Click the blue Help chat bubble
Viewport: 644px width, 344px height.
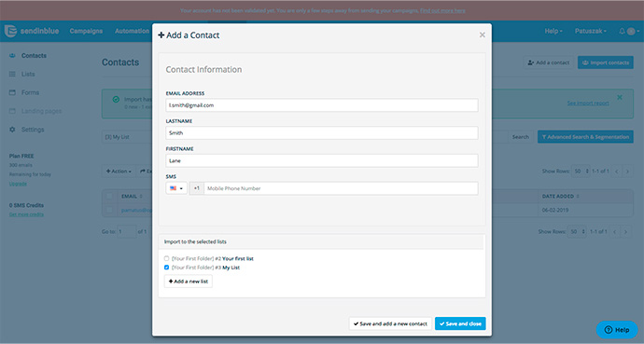coord(617,330)
